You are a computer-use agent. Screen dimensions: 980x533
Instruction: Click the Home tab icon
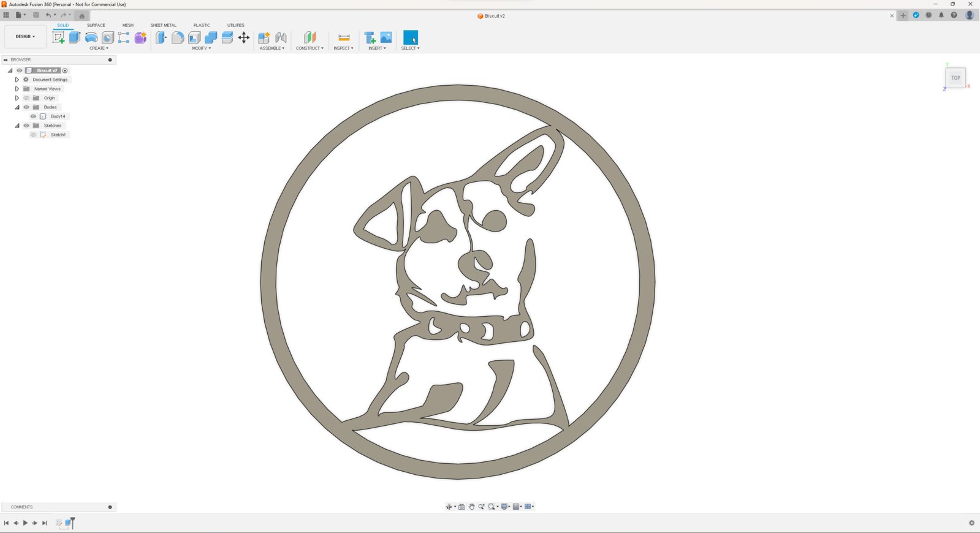[x=82, y=16]
